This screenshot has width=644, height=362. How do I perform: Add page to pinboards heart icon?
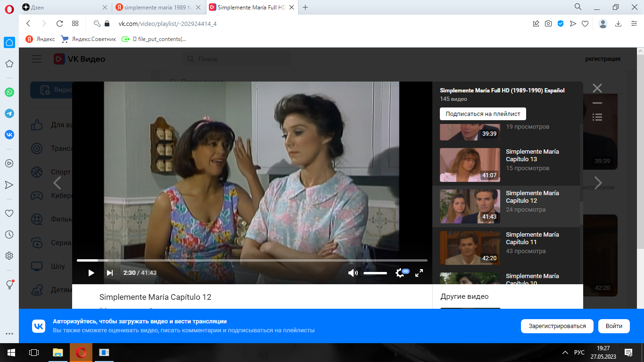[585, 24]
